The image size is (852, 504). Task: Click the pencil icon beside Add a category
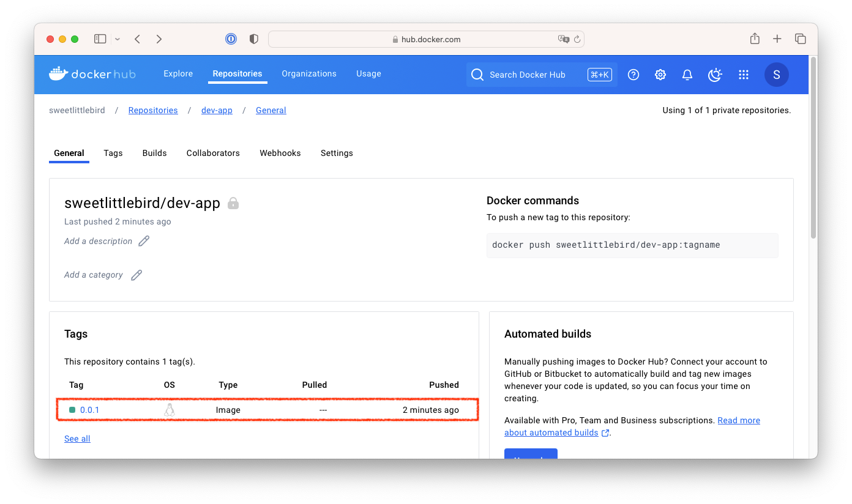136,275
